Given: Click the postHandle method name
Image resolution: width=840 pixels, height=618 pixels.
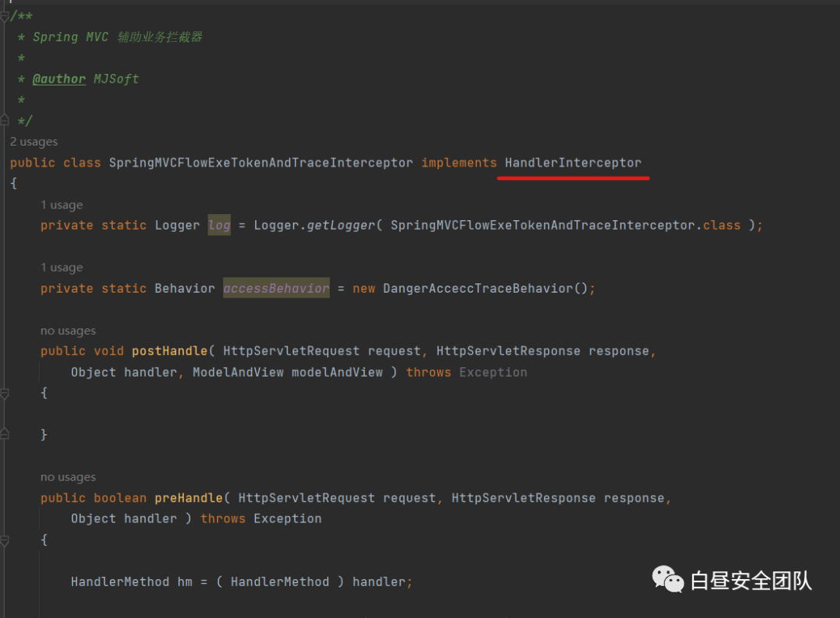Looking at the screenshot, I should (170, 351).
